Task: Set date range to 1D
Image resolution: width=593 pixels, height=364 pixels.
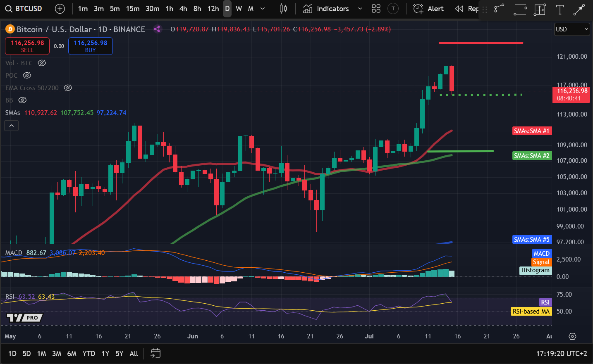Action: pos(12,354)
